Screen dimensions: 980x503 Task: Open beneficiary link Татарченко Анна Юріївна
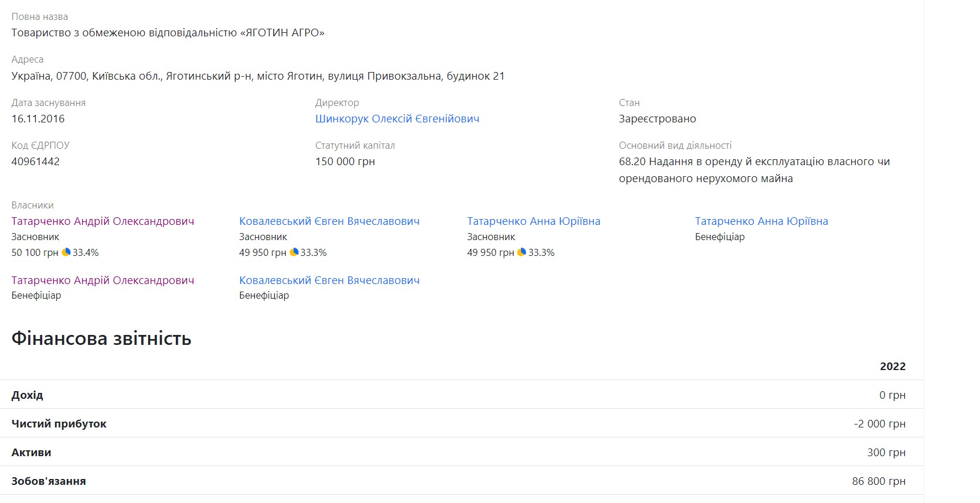coord(761,221)
